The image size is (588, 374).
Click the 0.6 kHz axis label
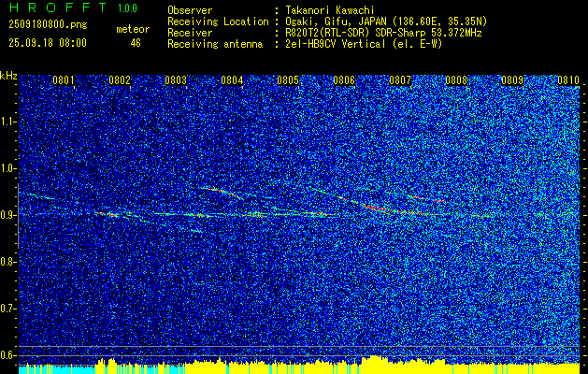click(7, 355)
